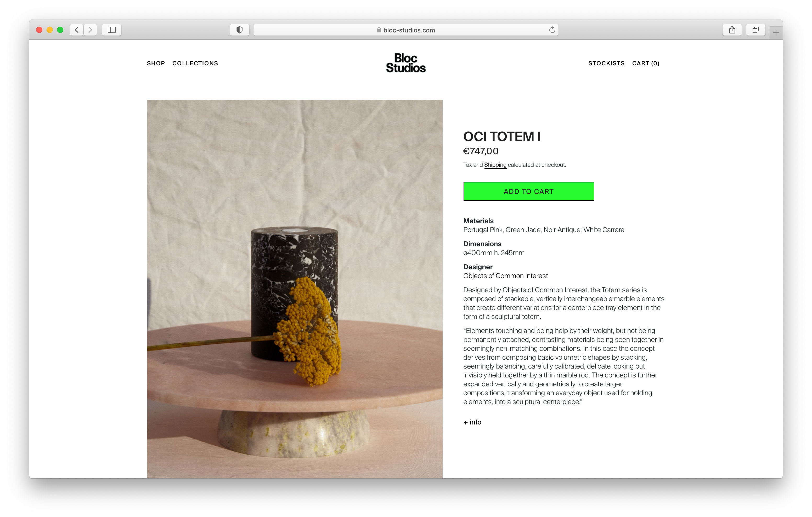
Task: Show the Safari sidebar
Action: [x=112, y=30]
